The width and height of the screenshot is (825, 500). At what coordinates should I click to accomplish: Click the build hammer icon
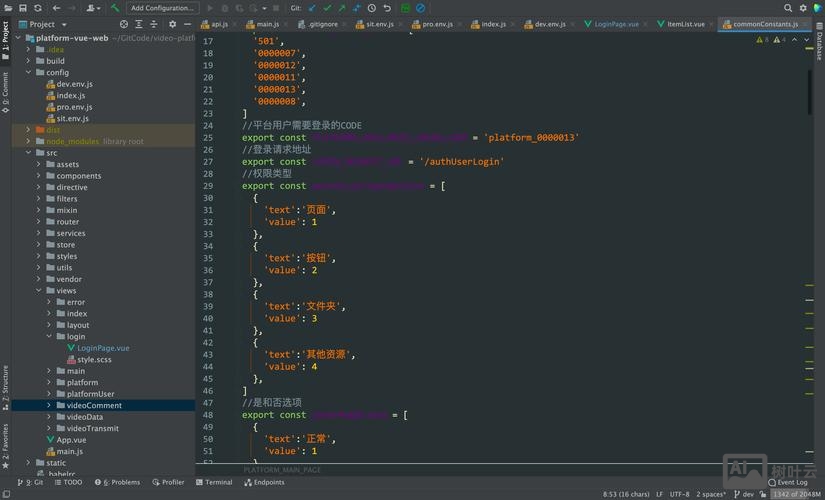[115, 8]
